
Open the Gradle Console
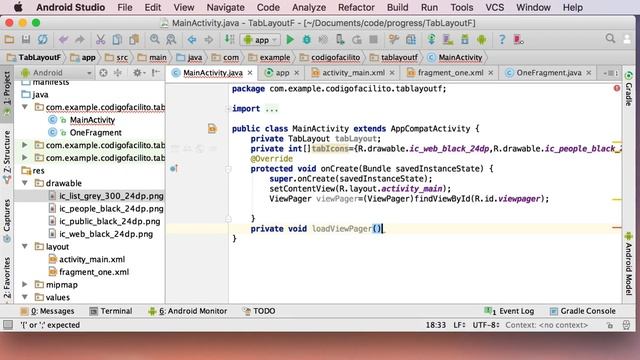coord(582,311)
